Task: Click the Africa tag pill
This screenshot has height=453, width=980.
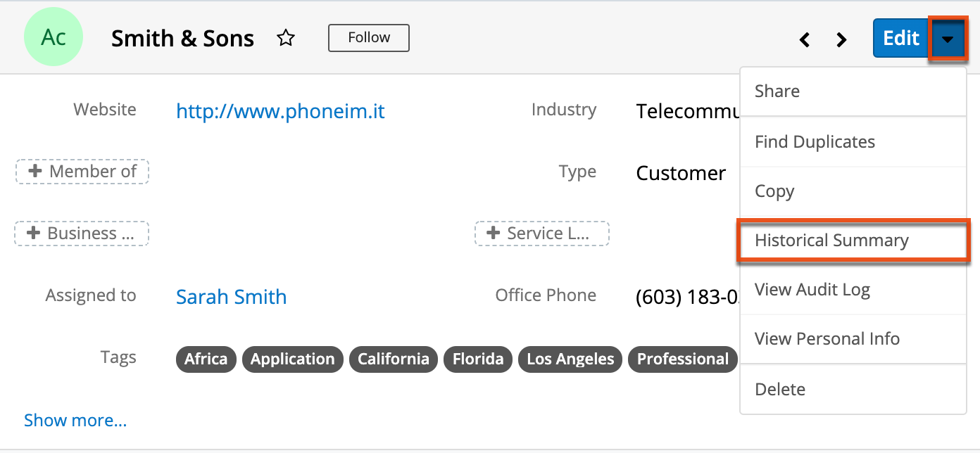Action: 206,359
